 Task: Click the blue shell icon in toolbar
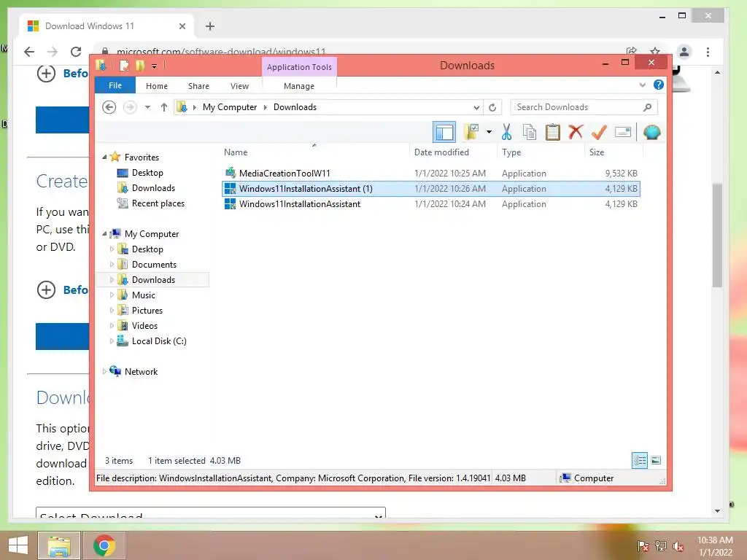(651, 132)
